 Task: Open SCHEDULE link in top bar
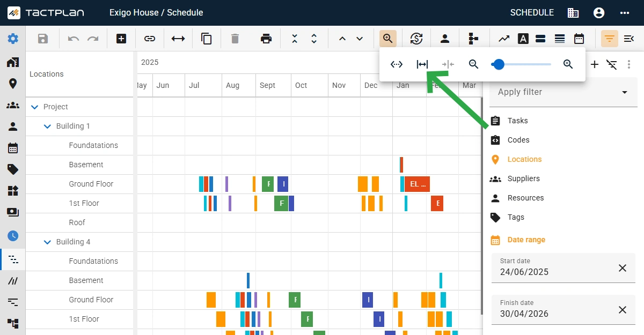click(532, 13)
